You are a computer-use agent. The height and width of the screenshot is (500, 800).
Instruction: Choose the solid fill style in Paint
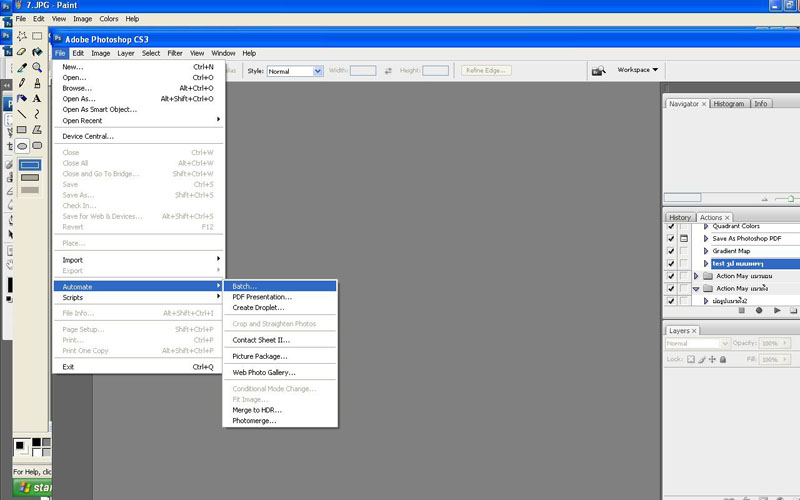[30, 190]
